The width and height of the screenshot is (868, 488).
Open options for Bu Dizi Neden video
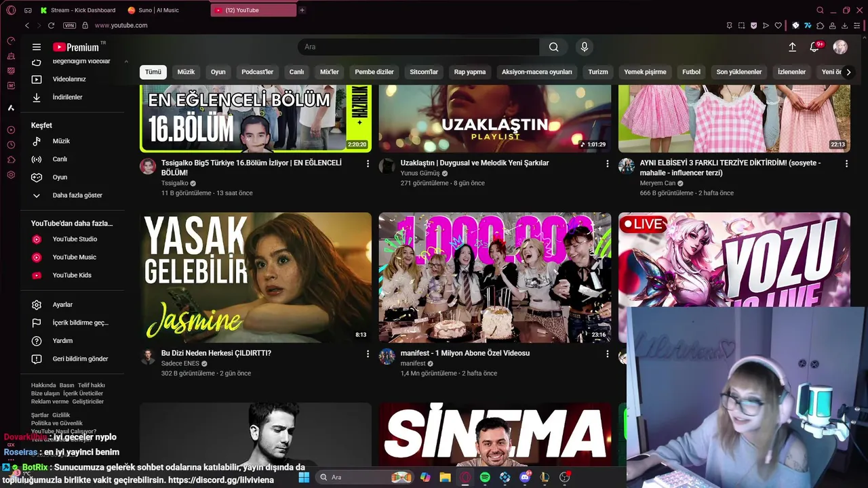pos(368,354)
